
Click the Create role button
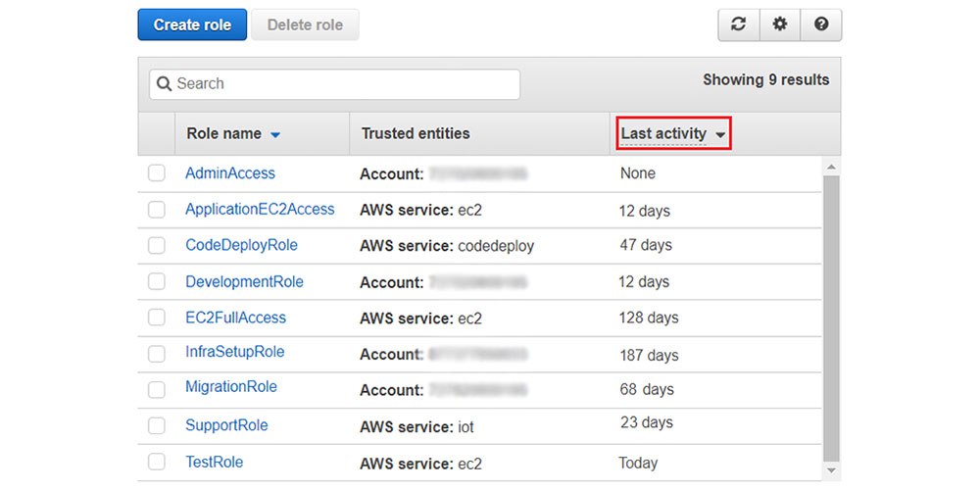[192, 25]
